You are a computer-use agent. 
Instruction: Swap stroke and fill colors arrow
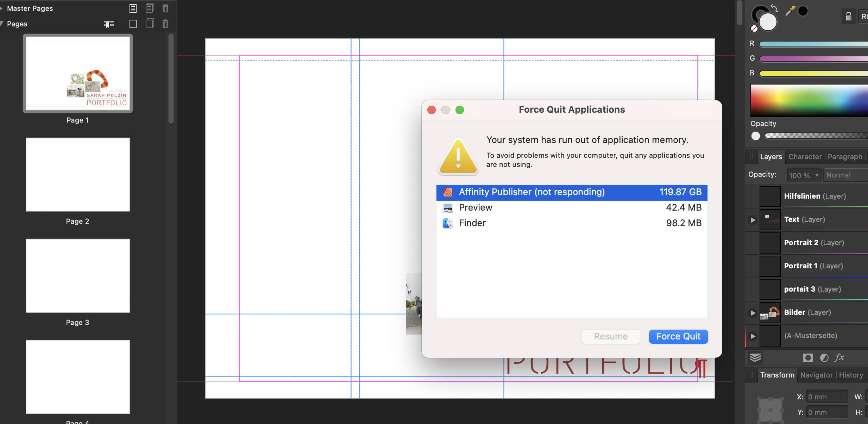[x=774, y=8]
